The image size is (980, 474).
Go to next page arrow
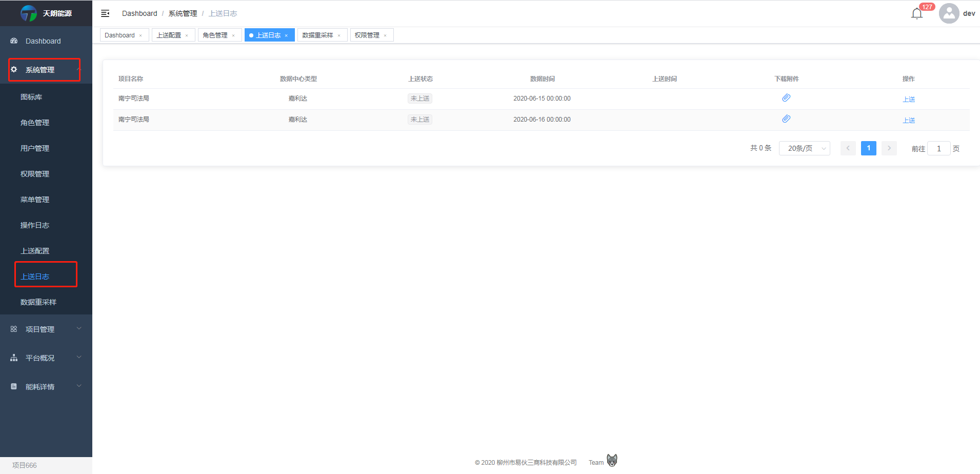pyautogui.click(x=889, y=148)
